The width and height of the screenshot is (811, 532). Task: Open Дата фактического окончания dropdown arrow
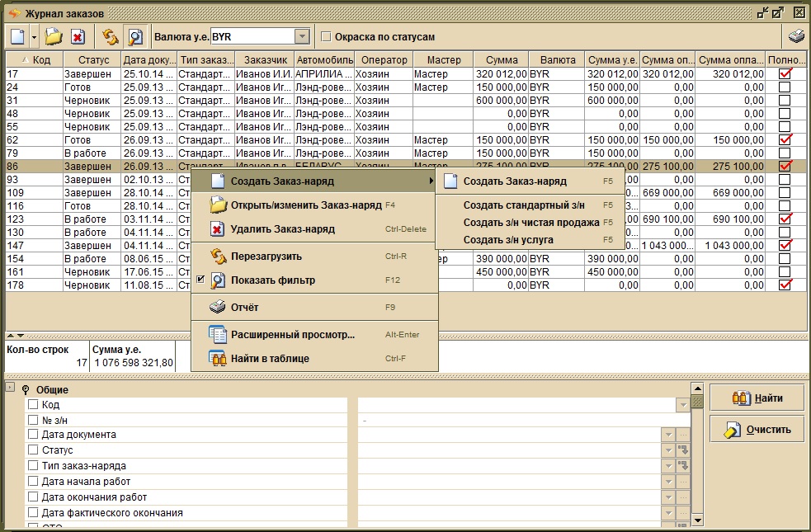pos(668,513)
